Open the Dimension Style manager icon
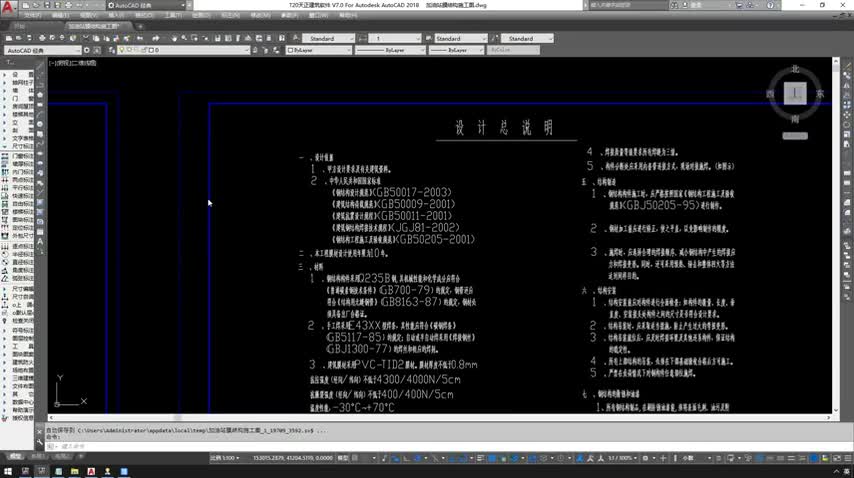Image resolution: width=854 pixels, height=478 pixels. (362, 39)
